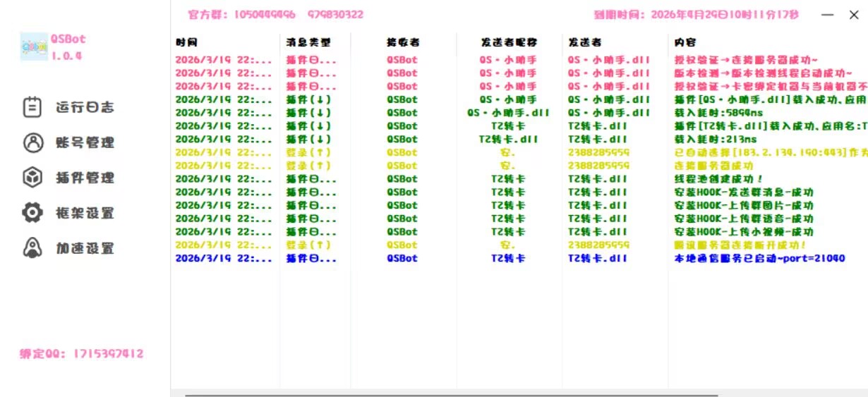Close the QSBot window
Image resolution: width=868 pixels, height=397 pixels.
tap(854, 15)
